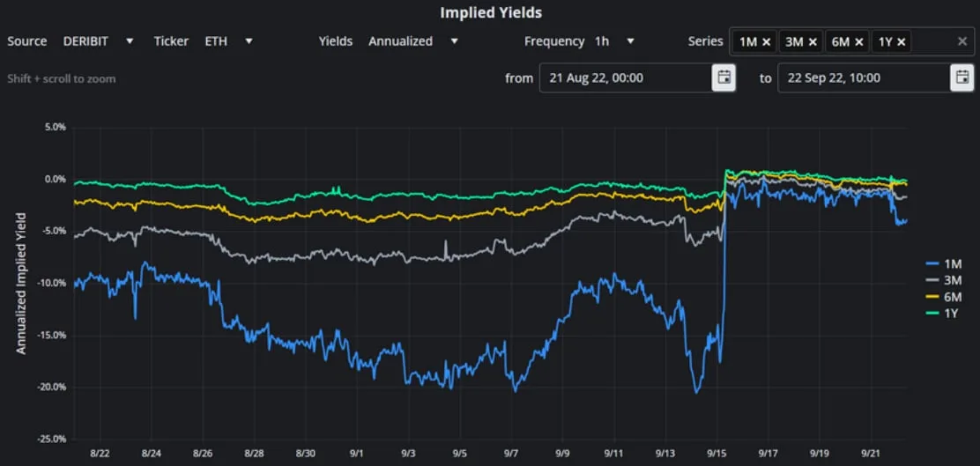Open calendar picker for the from date

724,78
